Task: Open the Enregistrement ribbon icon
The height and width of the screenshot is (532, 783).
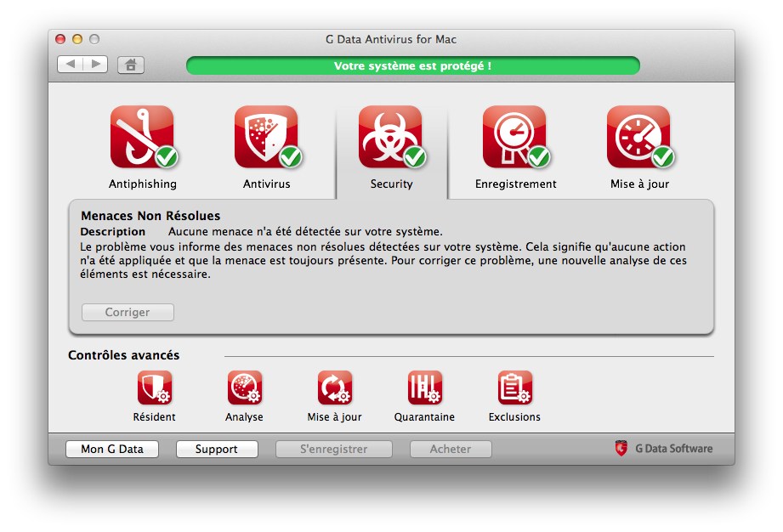Action: (x=515, y=136)
